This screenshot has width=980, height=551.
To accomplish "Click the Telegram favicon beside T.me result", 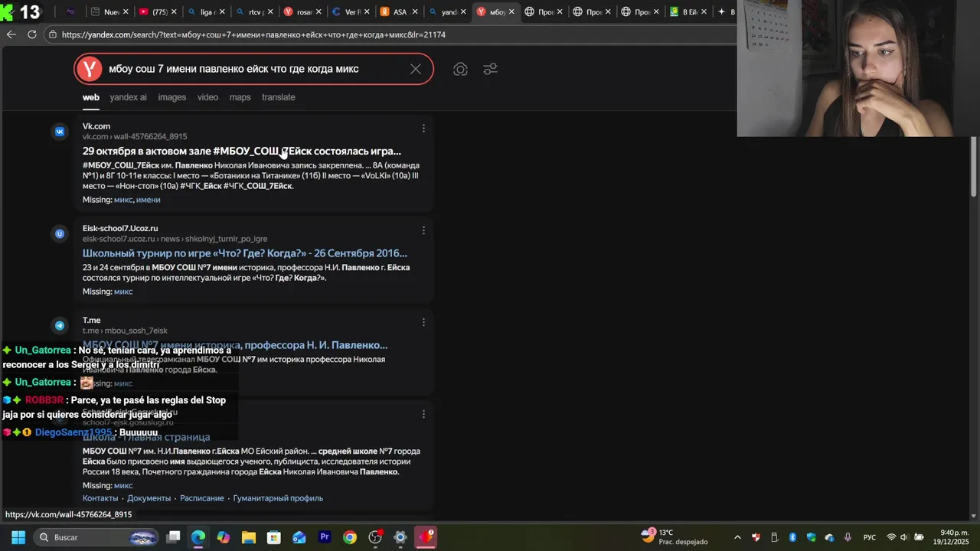I will [x=60, y=325].
